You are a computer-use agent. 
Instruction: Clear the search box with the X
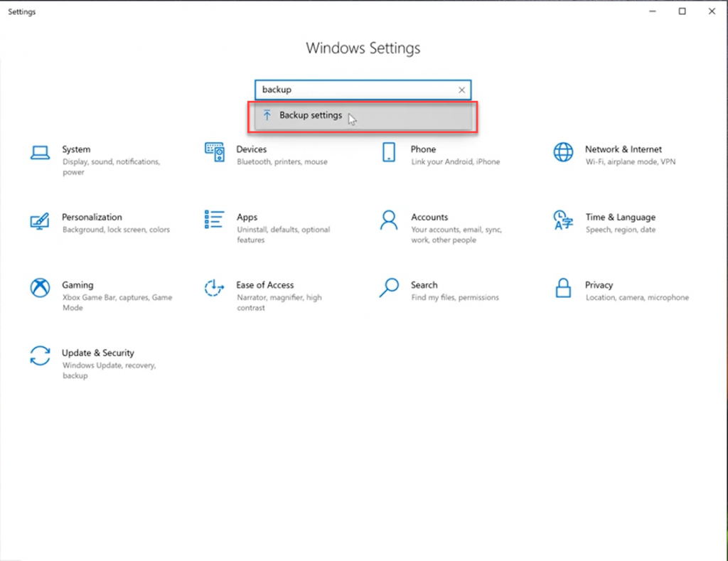[461, 90]
